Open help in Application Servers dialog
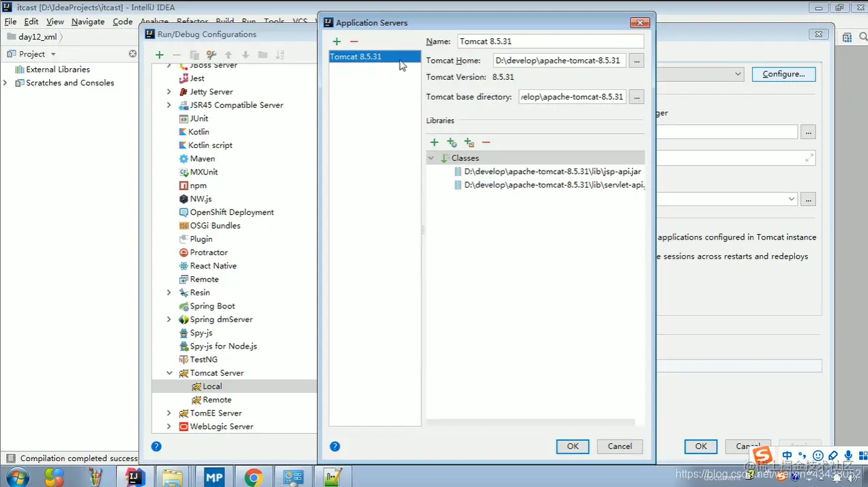Screen dimensions: 868x487 335,446
